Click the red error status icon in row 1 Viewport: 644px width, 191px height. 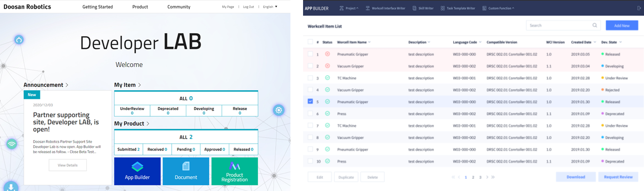tap(327, 54)
